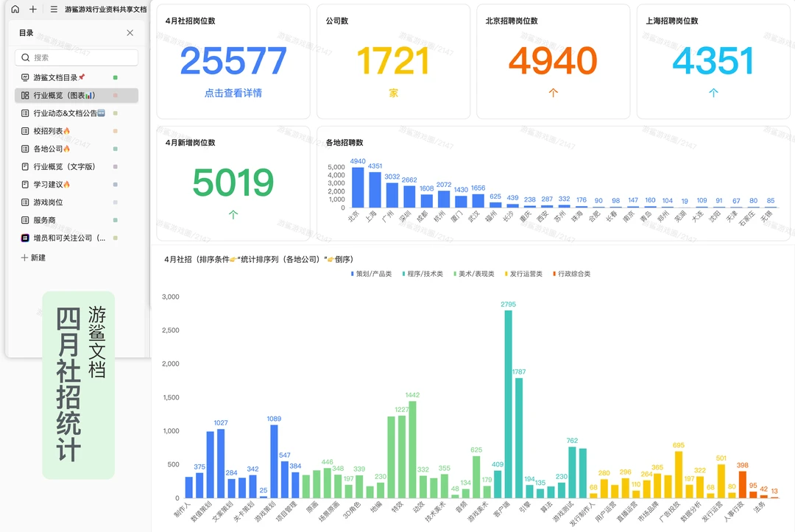Screen dimensions: 795x532
Task: Click the 北京 bar in 各地招聘 chart
Action: click(x=358, y=187)
